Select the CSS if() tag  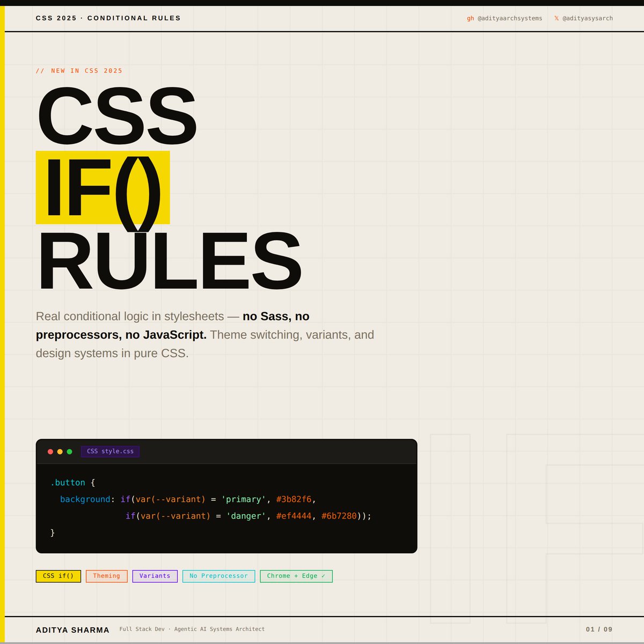(x=58, y=576)
